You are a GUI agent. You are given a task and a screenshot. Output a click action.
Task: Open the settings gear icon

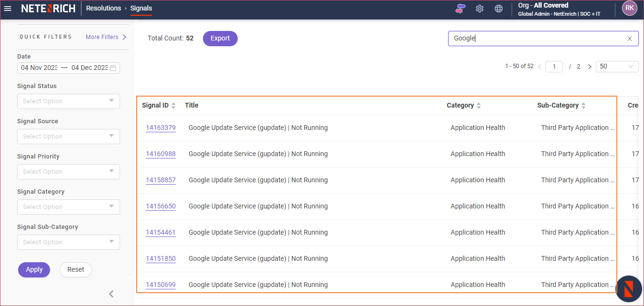pyautogui.click(x=480, y=9)
